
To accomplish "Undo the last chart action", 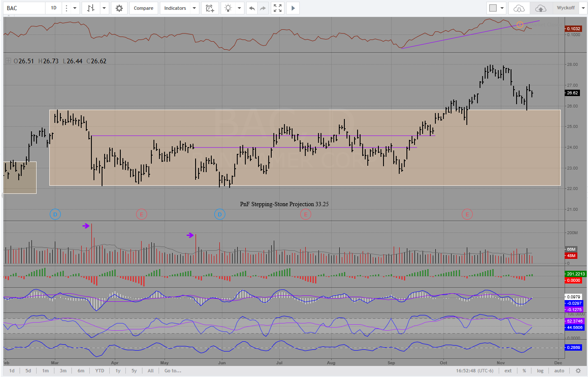I will coord(252,8).
